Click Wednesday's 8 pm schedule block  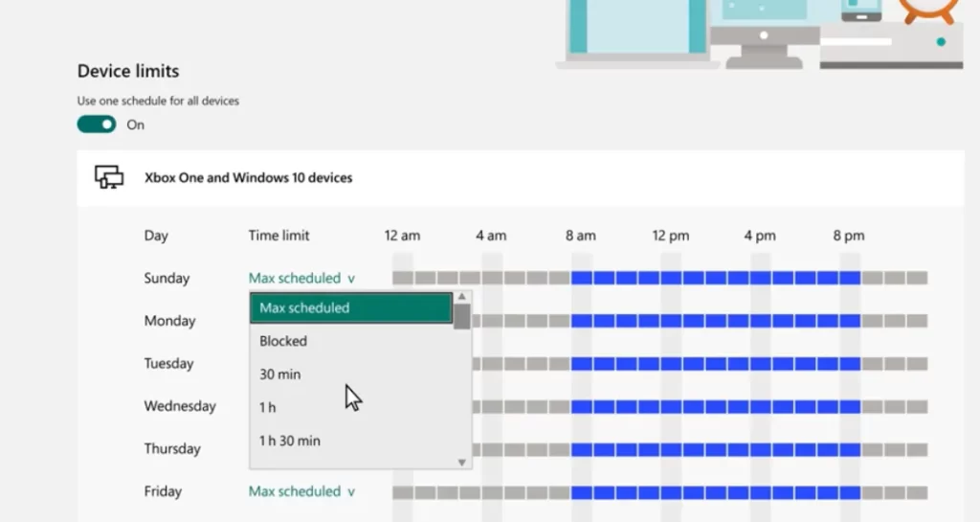pos(850,406)
